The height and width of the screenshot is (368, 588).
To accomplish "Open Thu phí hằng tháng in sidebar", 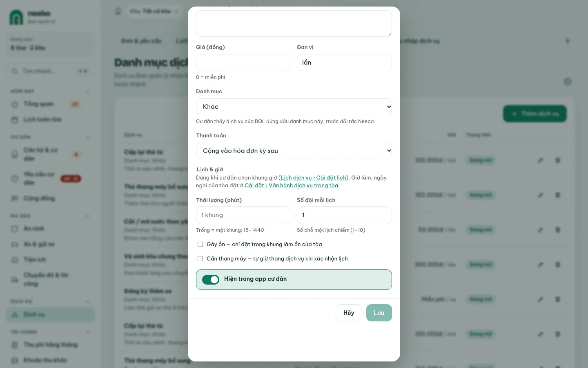I will click(51, 345).
